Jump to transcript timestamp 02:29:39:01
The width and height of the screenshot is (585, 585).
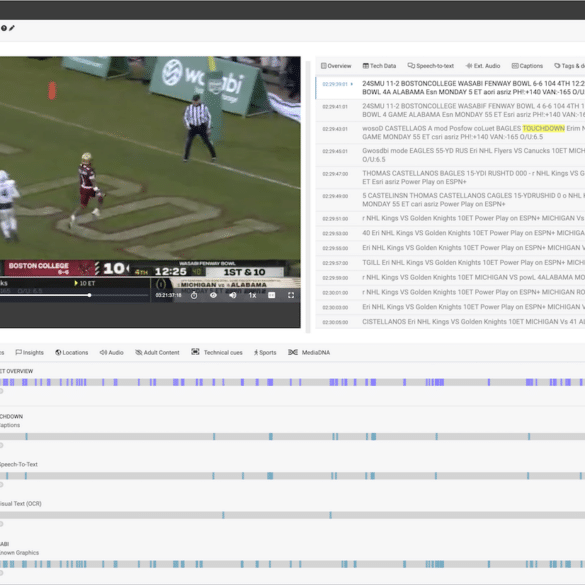[335, 84]
